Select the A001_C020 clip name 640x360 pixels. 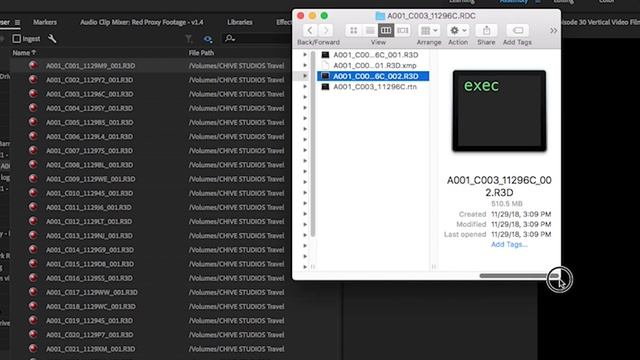click(x=89, y=335)
